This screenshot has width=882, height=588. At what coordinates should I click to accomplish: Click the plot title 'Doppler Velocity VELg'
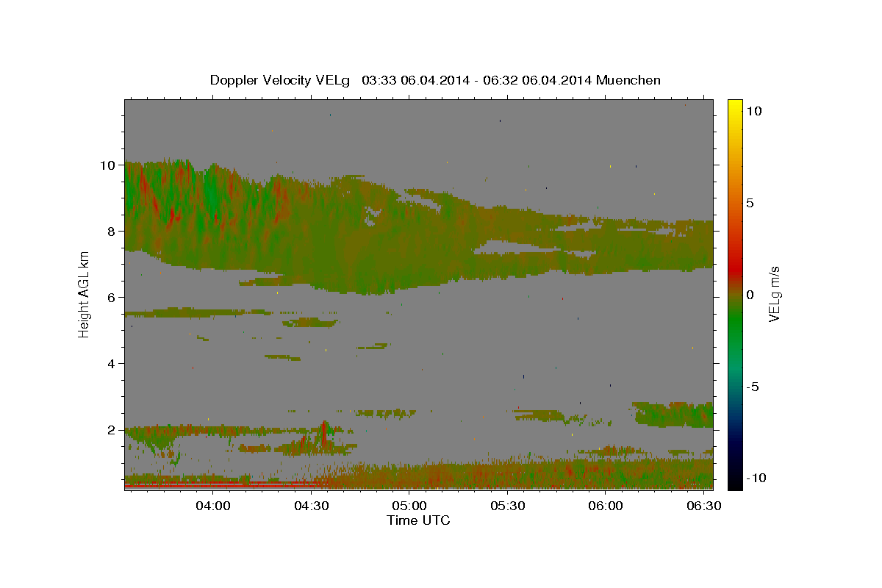pyautogui.click(x=280, y=80)
